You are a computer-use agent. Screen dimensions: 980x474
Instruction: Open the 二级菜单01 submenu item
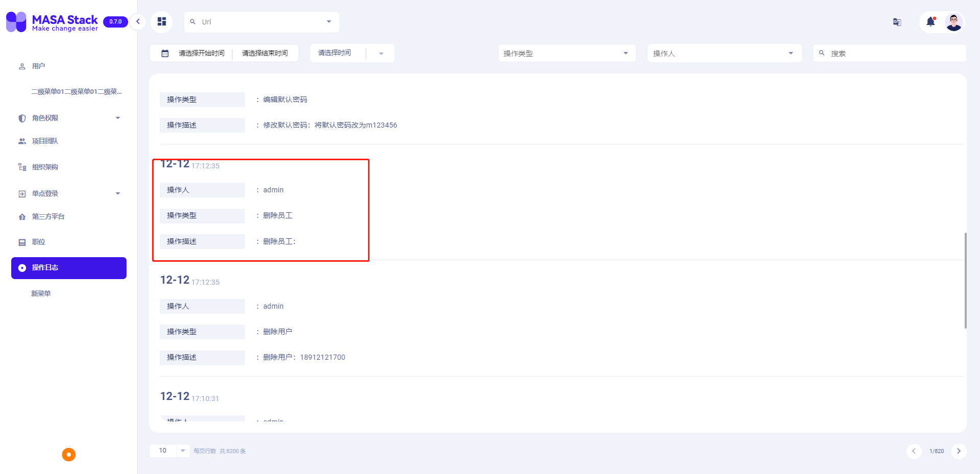click(77, 92)
